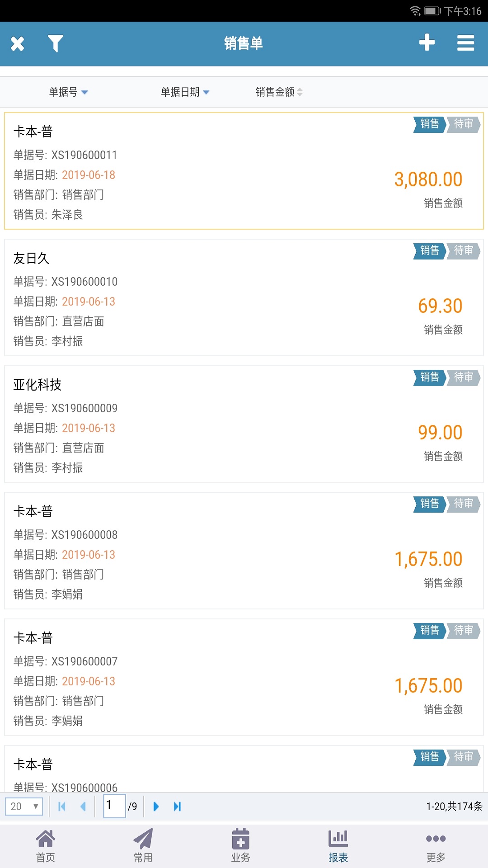This screenshot has height=868, width=488.
Task: Open the funnel filter icon
Action: 55,44
